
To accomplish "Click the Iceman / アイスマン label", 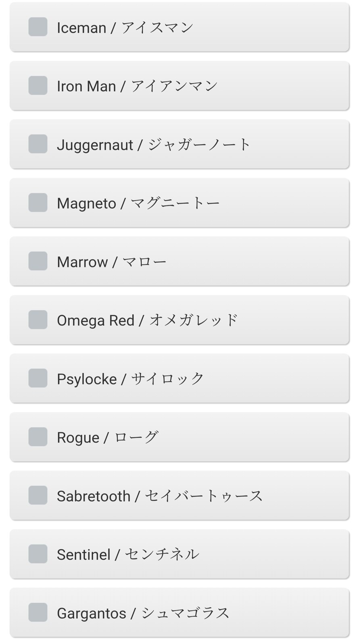I will point(125,28).
